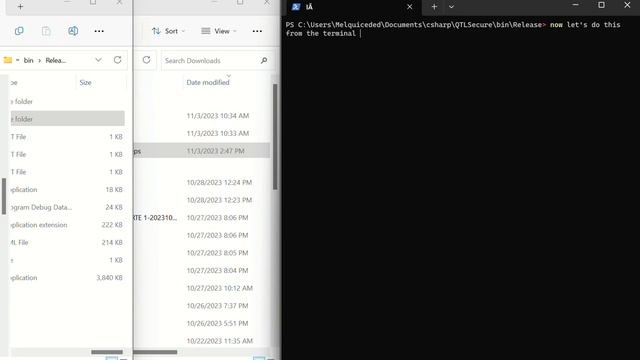Click the Paste icon in left Explorer toolbar
Image resolution: width=640 pixels, height=360 pixels.
46,31
